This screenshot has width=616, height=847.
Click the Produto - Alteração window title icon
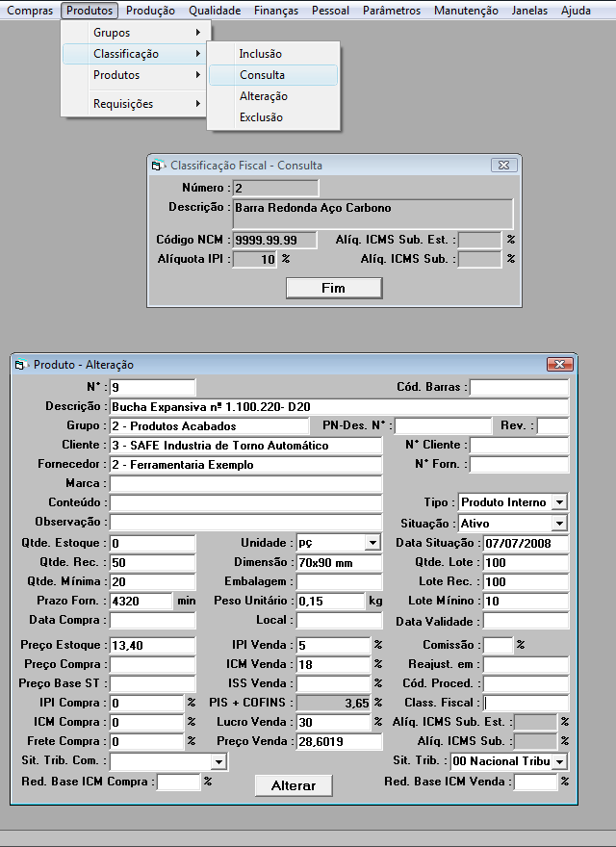[x=21, y=365]
